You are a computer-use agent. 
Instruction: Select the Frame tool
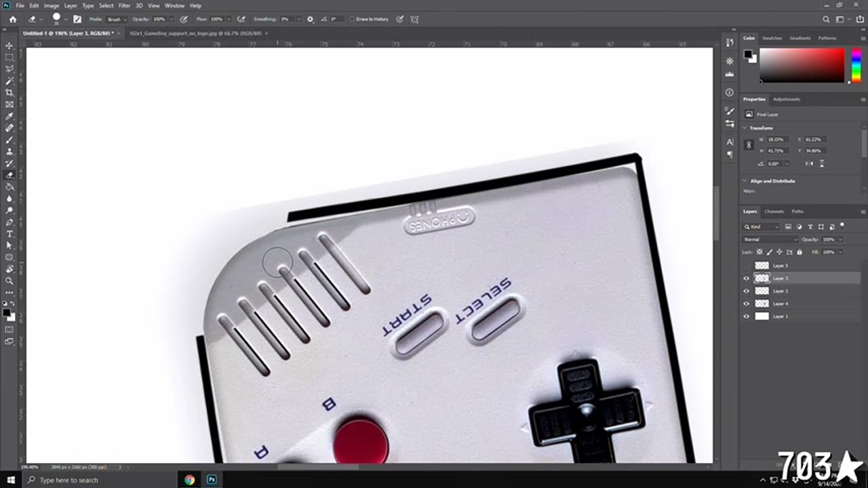[9, 104]
